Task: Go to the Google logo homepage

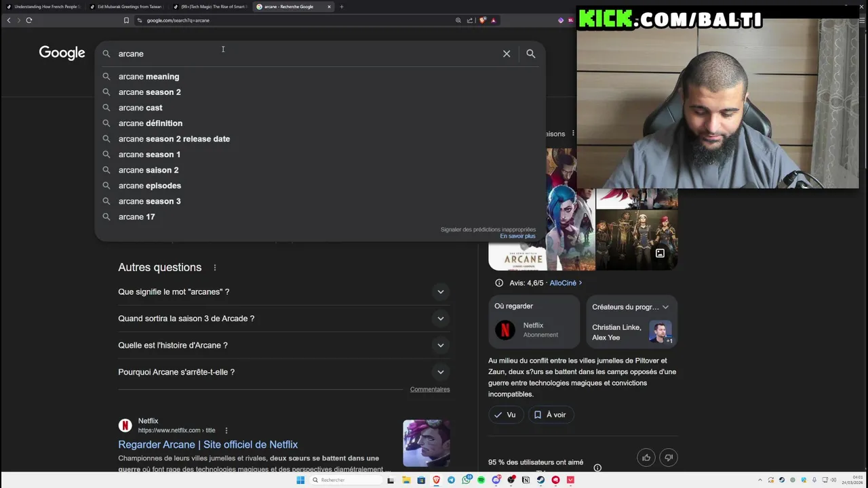Action: (x=62, y=54)
